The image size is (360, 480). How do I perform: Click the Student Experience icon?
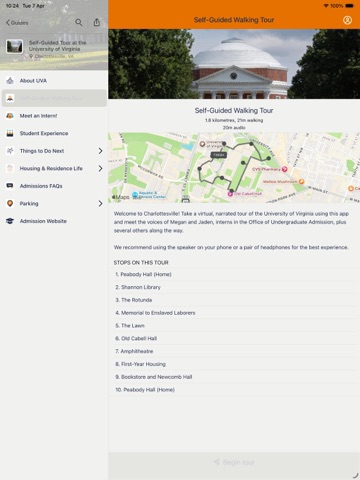coord(10,133)
